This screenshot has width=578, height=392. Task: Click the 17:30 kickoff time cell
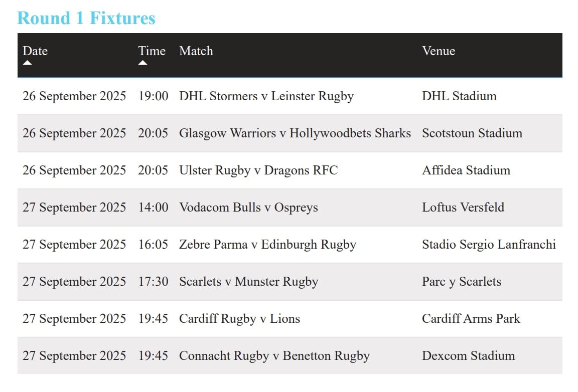pos(154,282)
